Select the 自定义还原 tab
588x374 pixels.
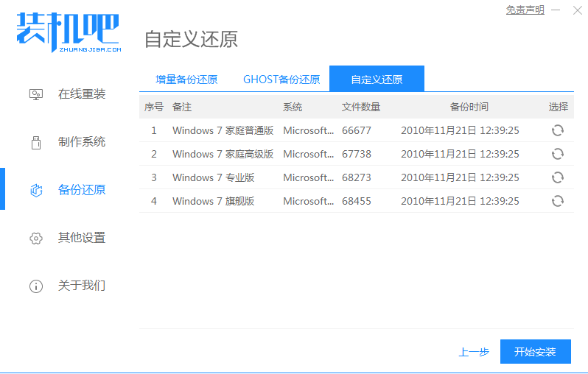(377, 80)
